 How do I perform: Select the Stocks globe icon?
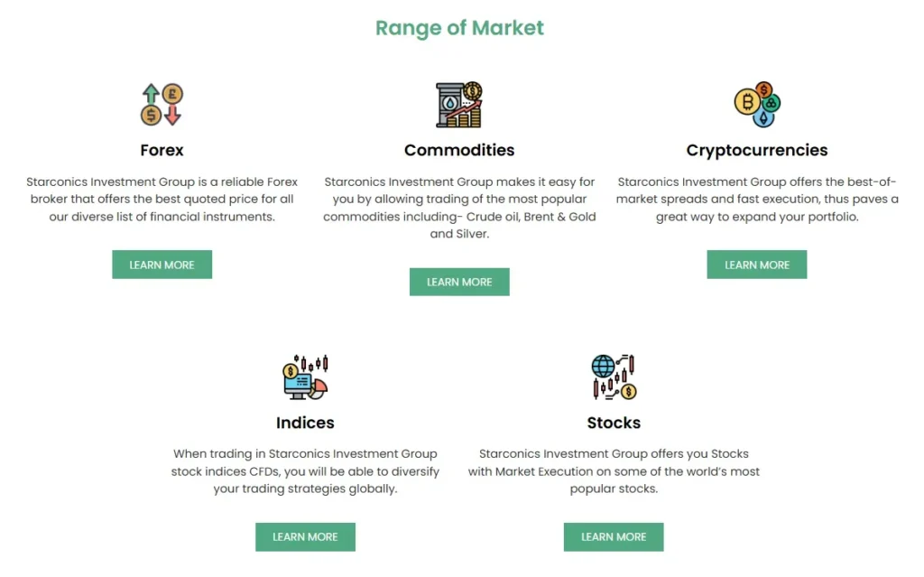(x=604, y=367)
